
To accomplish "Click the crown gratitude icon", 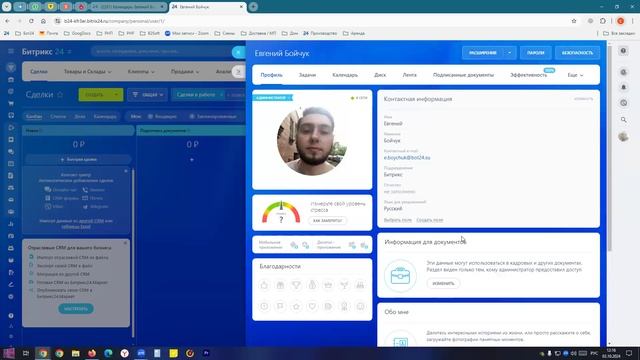I will 328,285.
